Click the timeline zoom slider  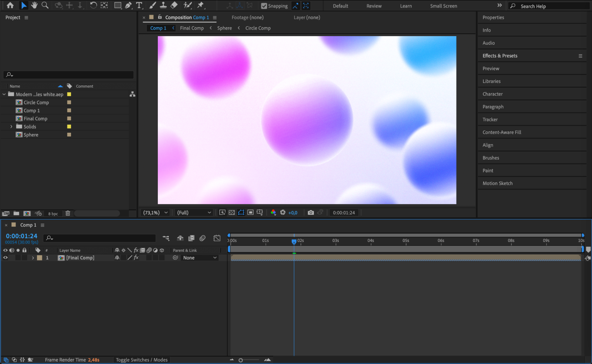[x=241, y=360]
